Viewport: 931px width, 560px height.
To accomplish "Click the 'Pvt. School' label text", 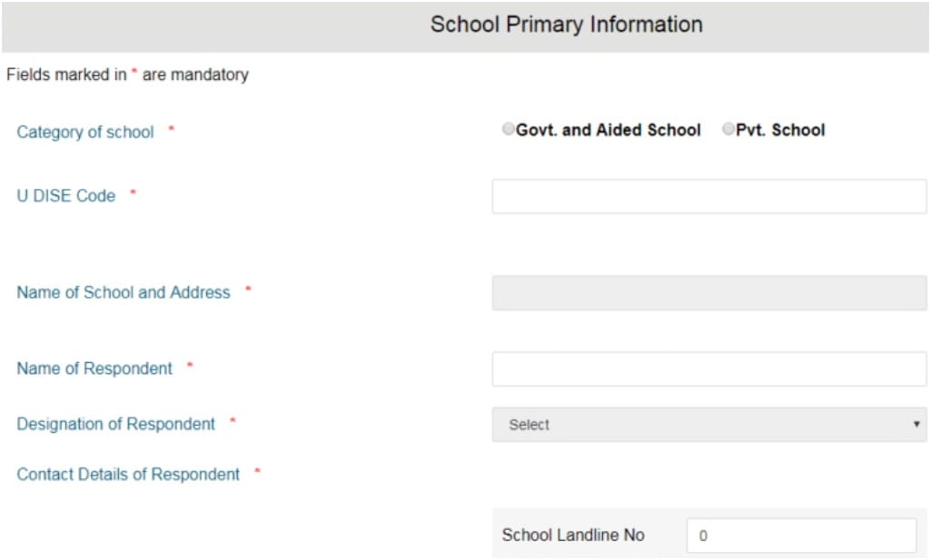I will pos(780,131).
